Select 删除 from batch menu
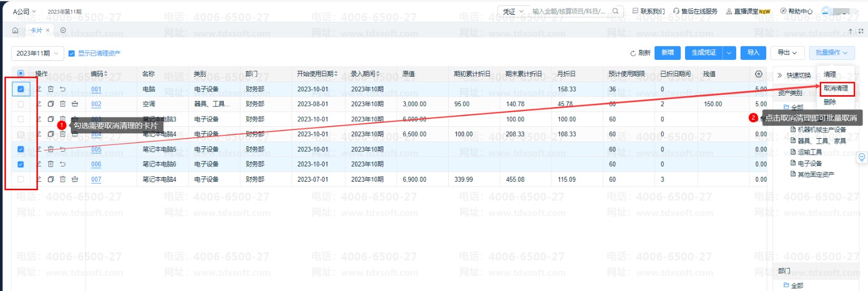The width and height of the screenshot is (868, 291). [830, 102]
